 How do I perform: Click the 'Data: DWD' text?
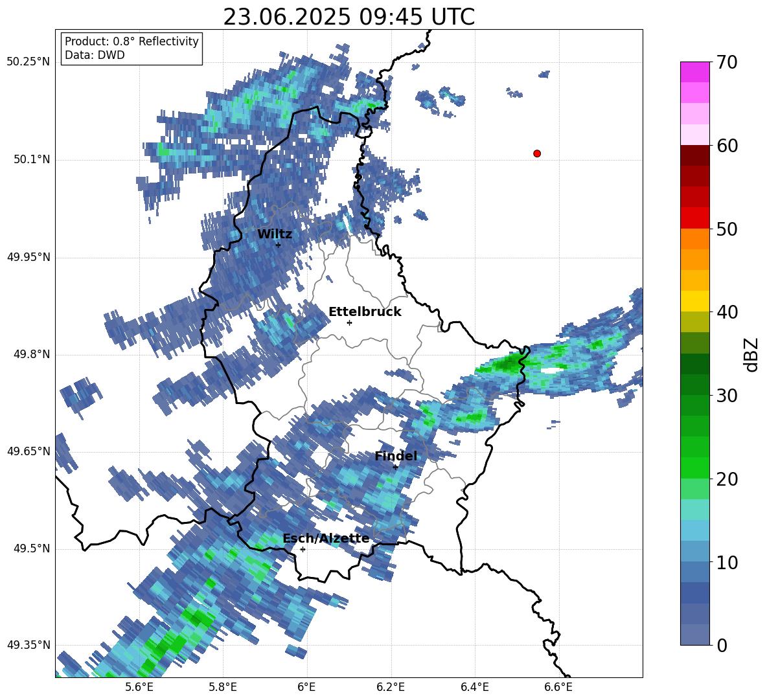point(95,55)
